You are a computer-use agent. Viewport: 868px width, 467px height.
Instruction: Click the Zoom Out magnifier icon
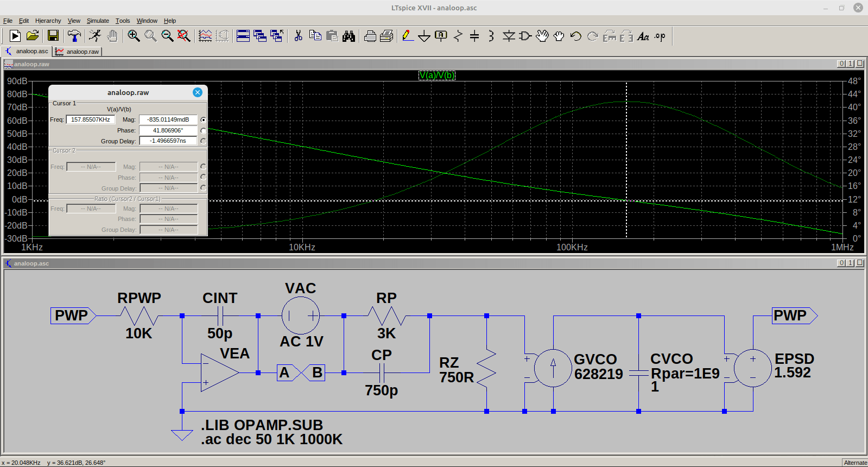167,36
